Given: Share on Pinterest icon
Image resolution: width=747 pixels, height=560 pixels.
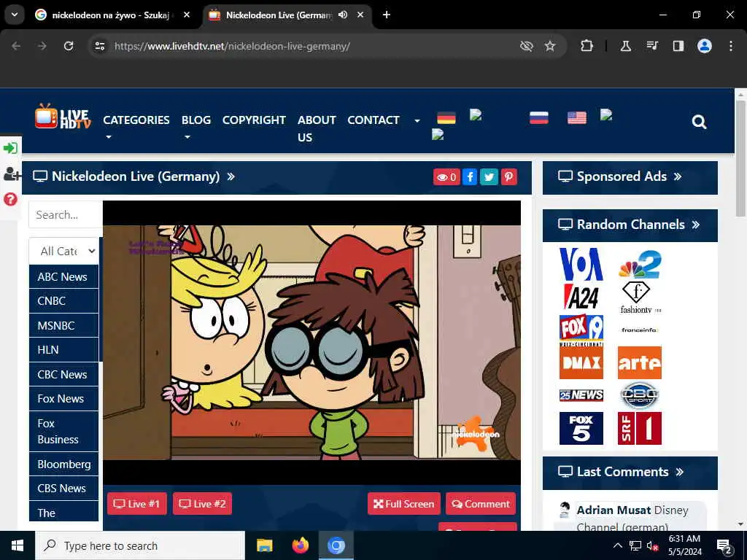Looking at the screenshot, I should pos(508,177).
